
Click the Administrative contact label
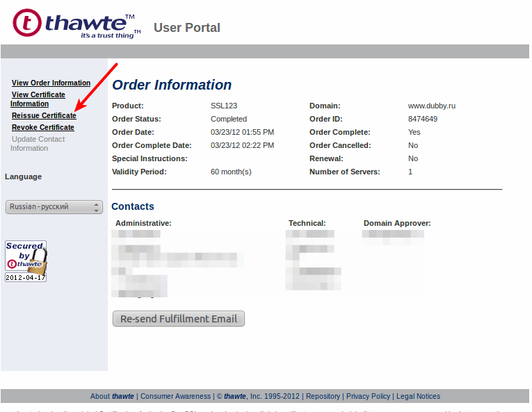click(x=143, y=223)
